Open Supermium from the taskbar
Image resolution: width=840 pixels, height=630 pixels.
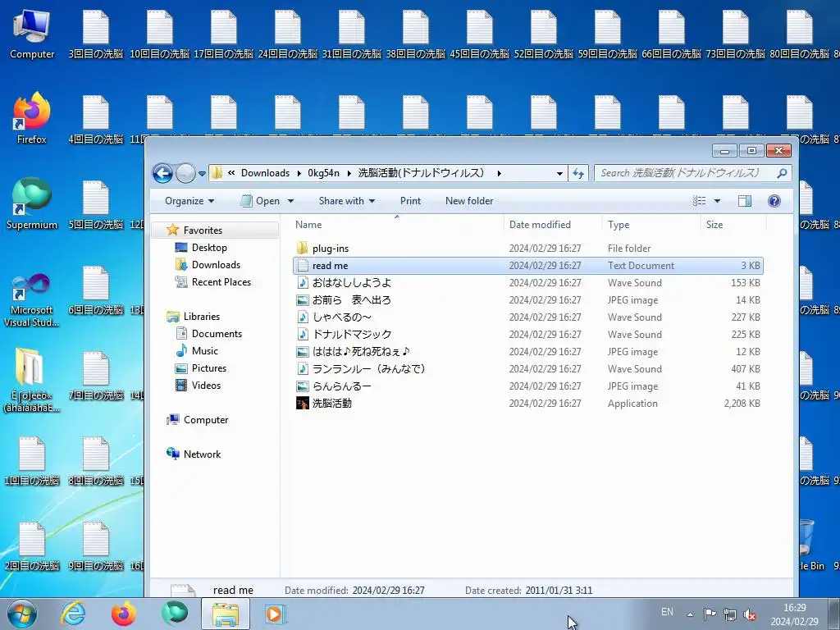tap(175, 614)
